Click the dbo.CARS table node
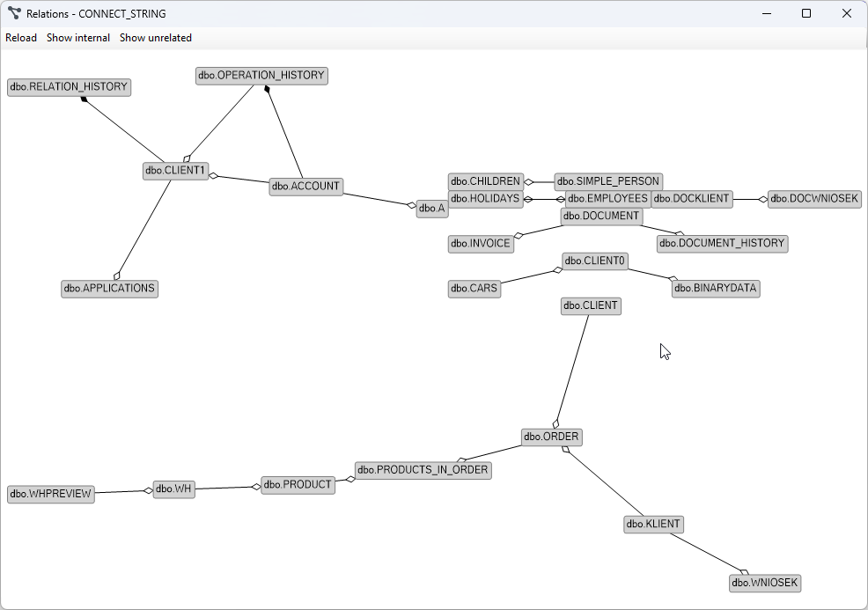 click(474, 289)
